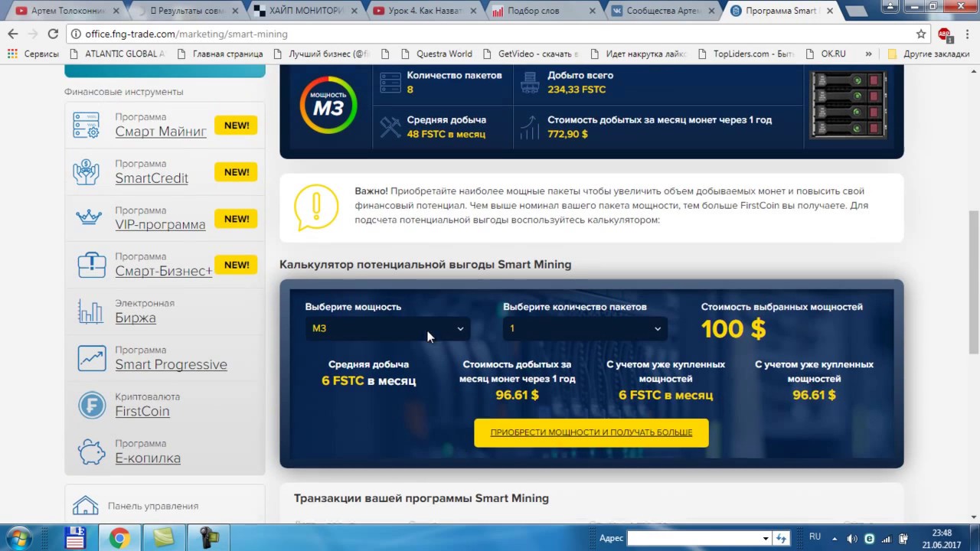The width and height of the screenshot is (980, 551).
Task: Click the NEW badge beside Смарт Майнинг
Action: 236,126
